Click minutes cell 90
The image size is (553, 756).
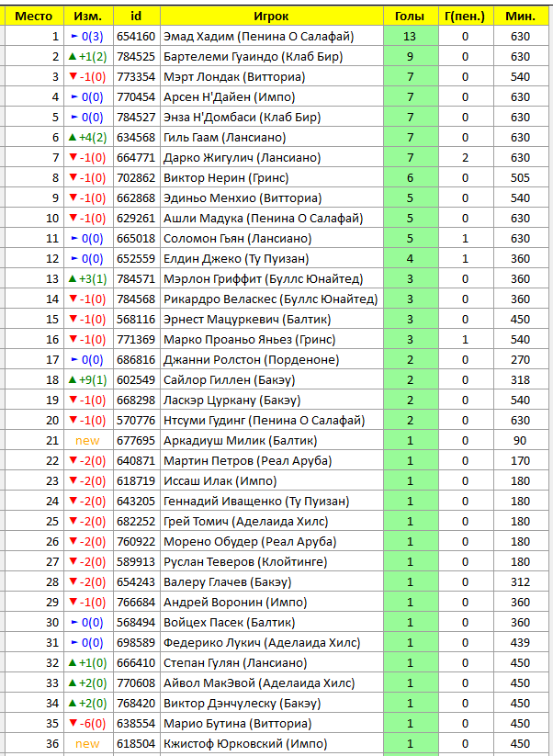pos(520,441)
